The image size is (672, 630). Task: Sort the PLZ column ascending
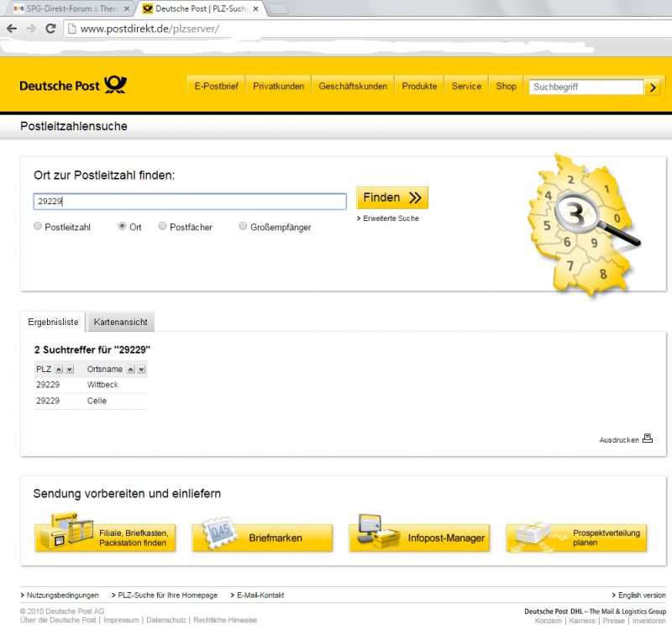59,370
